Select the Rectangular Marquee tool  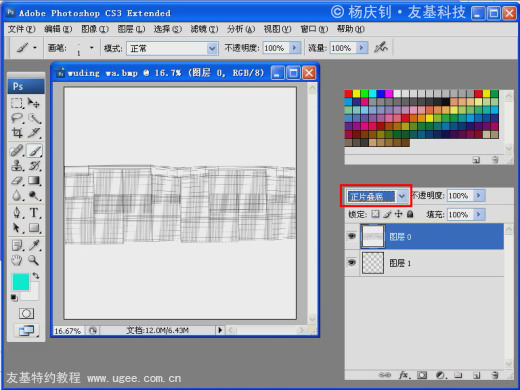[17, 103]
